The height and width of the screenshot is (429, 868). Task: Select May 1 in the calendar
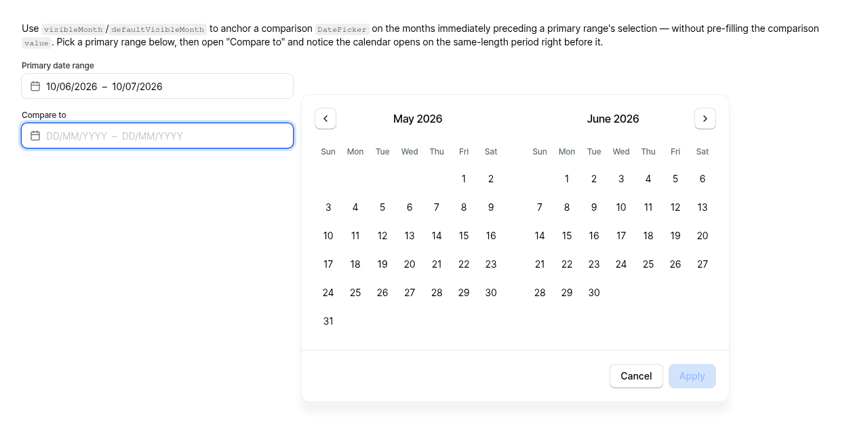(x=464, y=179)
